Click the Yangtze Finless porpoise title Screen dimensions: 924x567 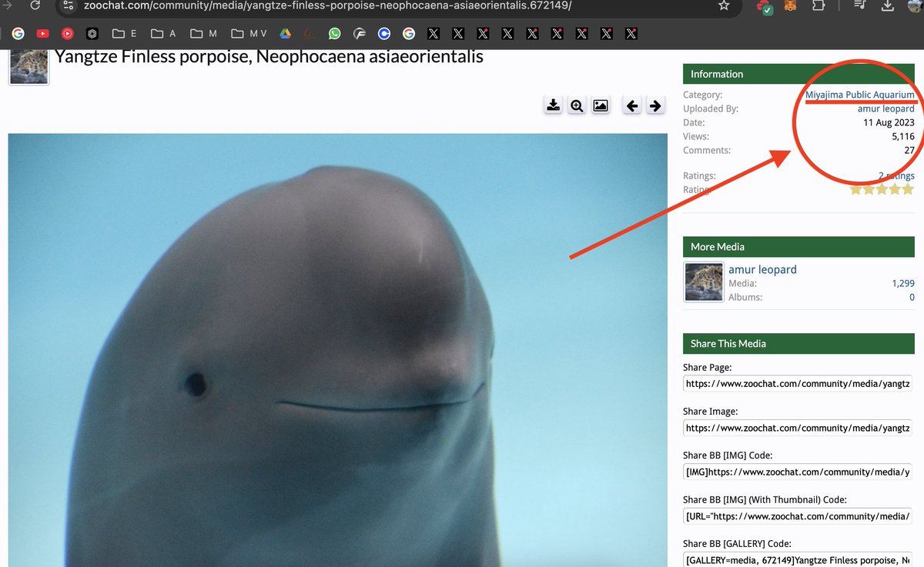coord(269,56)
